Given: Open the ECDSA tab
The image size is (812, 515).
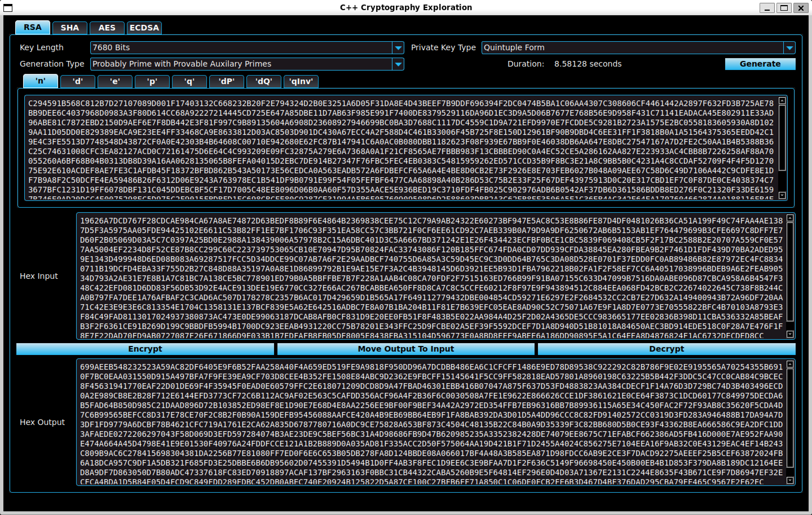Looking at the screenshot, I should tap(144, 28).
